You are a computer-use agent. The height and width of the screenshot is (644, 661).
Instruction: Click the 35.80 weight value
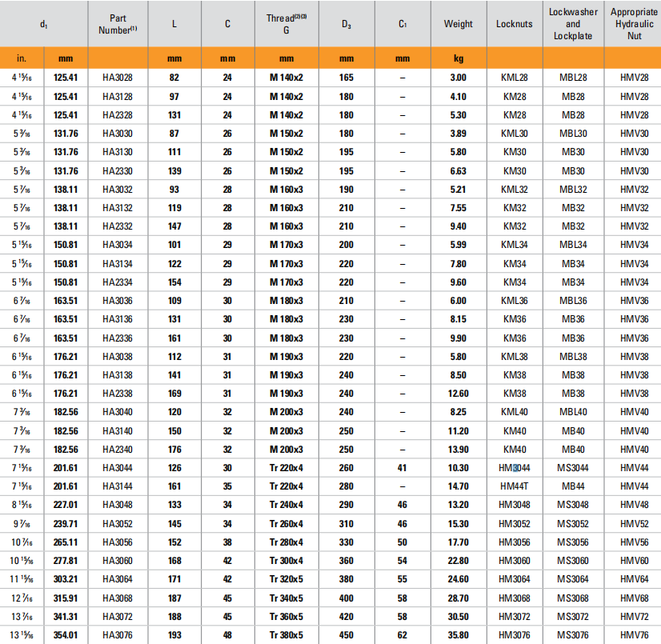[x=459, y=634]
